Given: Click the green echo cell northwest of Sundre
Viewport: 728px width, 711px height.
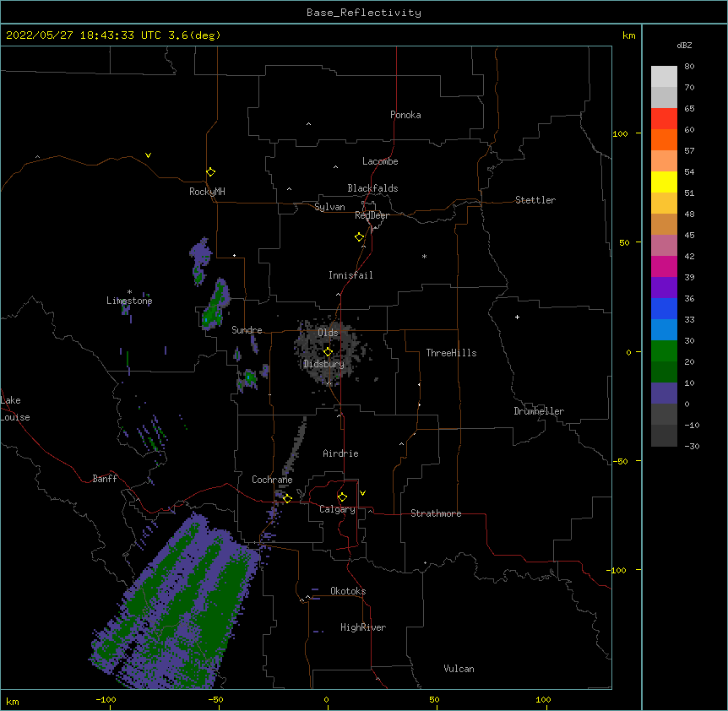Looking at the screenshot, I should pyautogui.click(x=216, y=304).
